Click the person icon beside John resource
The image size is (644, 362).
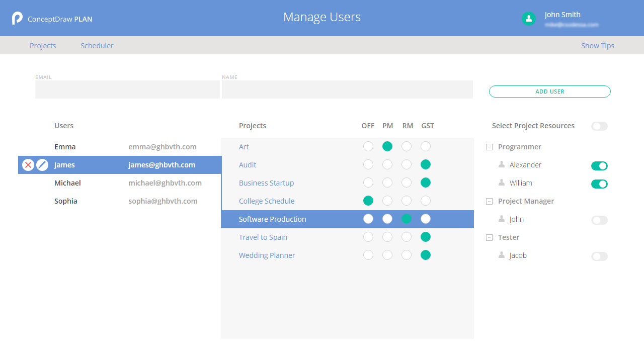pyautogui.click(x=502, y=219)
